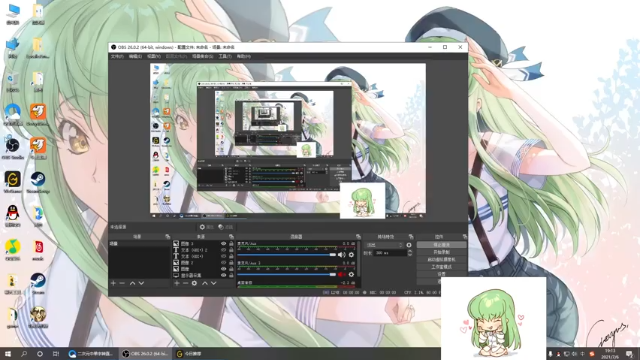Click the 属性 properties button above docks
Screen dimensions: 640x360
click(x=207, y=227)
